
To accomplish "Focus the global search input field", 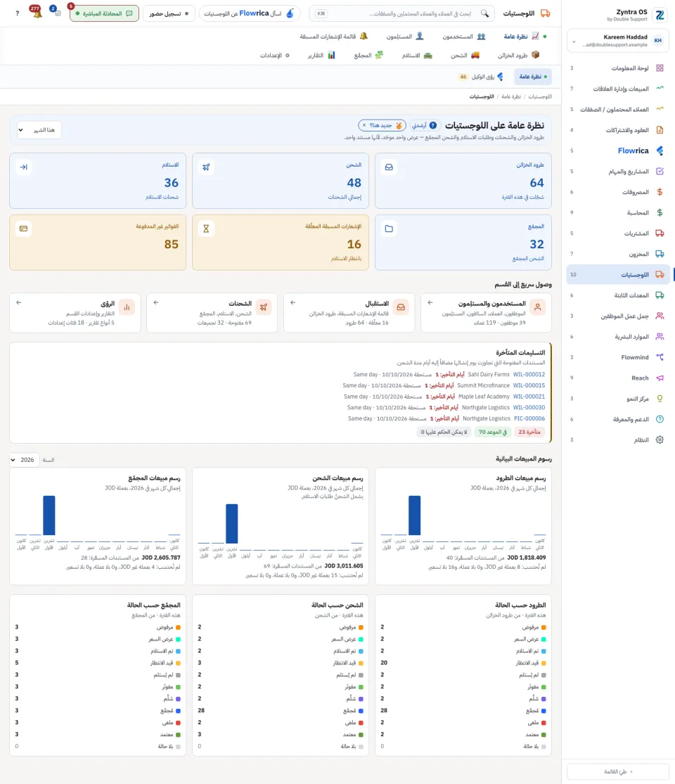I will tap(402, 13).
